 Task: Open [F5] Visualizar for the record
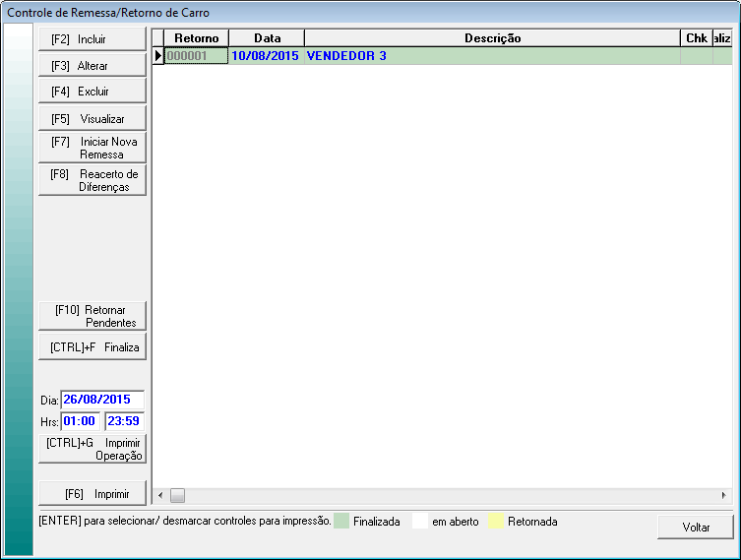point(92,118)
